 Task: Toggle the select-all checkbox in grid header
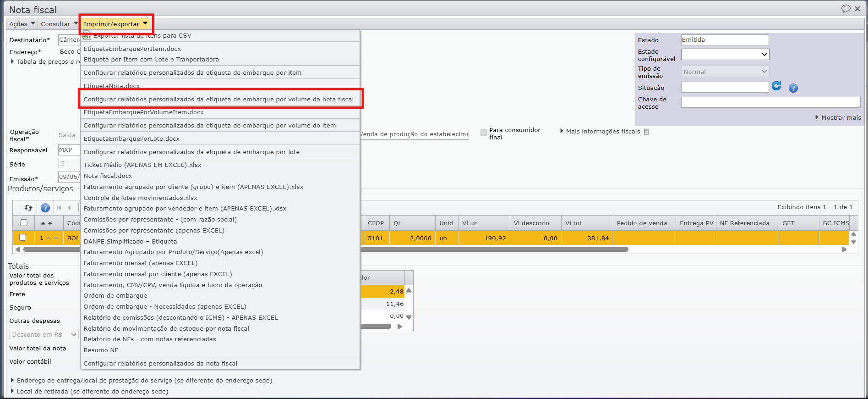pos(24,223)
